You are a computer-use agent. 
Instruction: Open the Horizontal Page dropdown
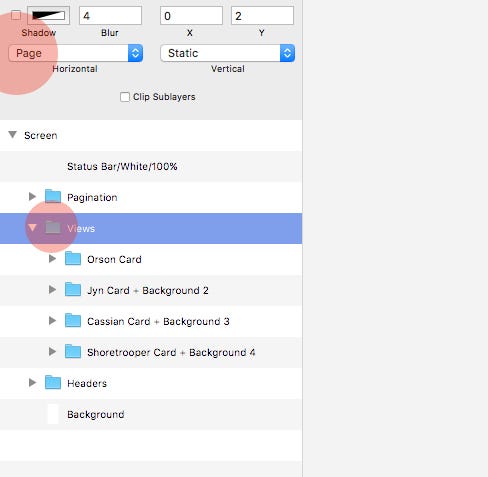(x=76, y=53)
